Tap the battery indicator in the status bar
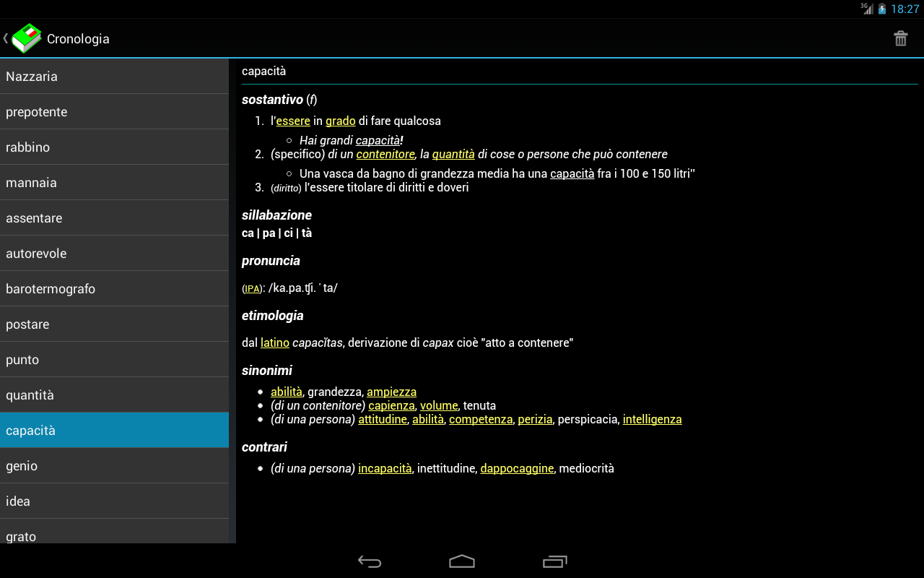This screenshot has height=578, width=924. click(882, 9)
